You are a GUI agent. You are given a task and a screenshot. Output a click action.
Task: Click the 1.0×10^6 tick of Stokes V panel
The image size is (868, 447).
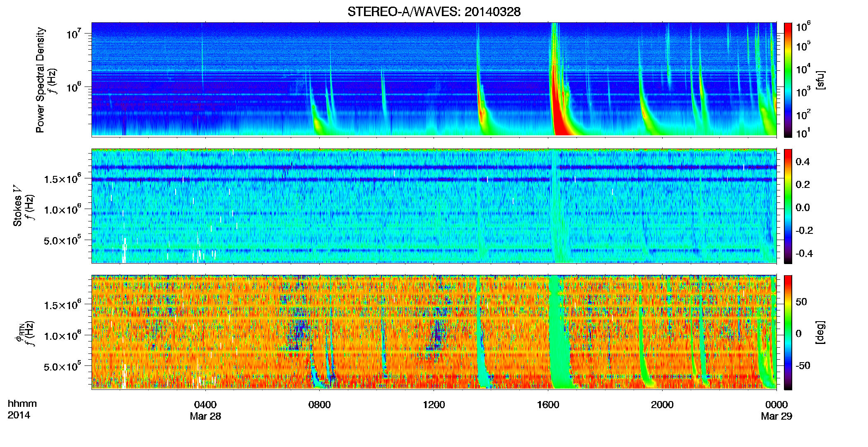coord(63,209)
